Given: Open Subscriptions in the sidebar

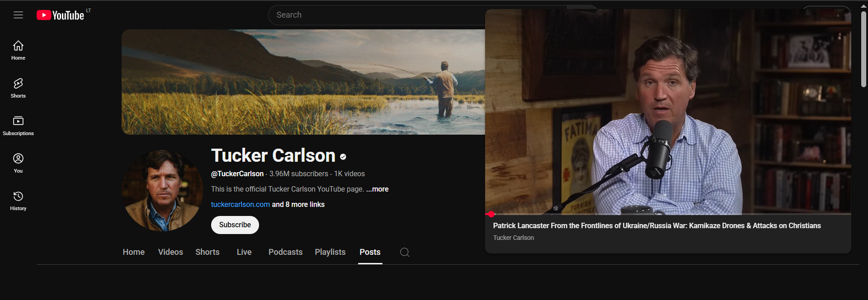Looking at the screenshot, I should click(x=18, y=126).
